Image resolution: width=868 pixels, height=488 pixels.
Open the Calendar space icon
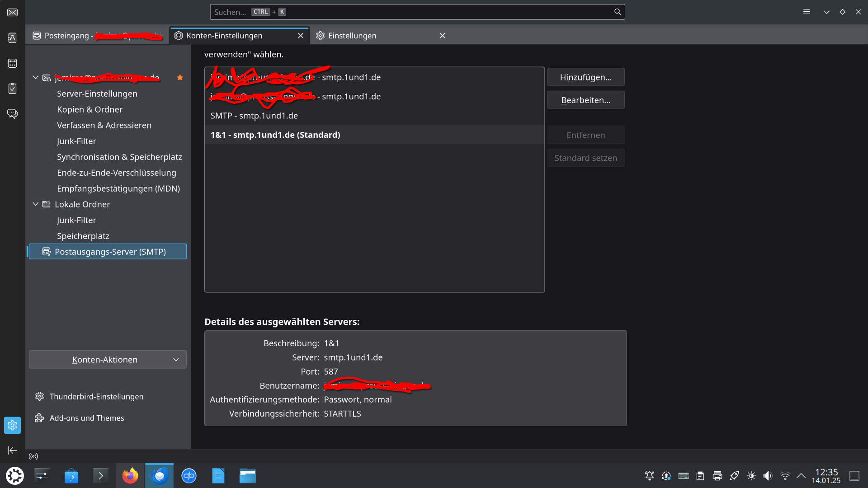click(12, 63)
